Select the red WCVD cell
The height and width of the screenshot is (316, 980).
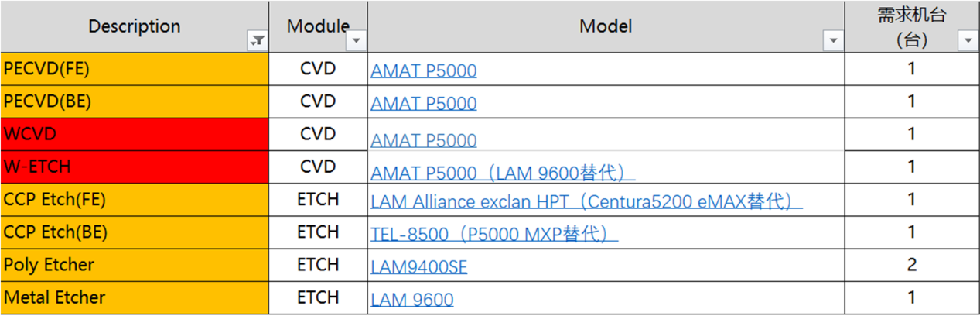tap(135, 134)
